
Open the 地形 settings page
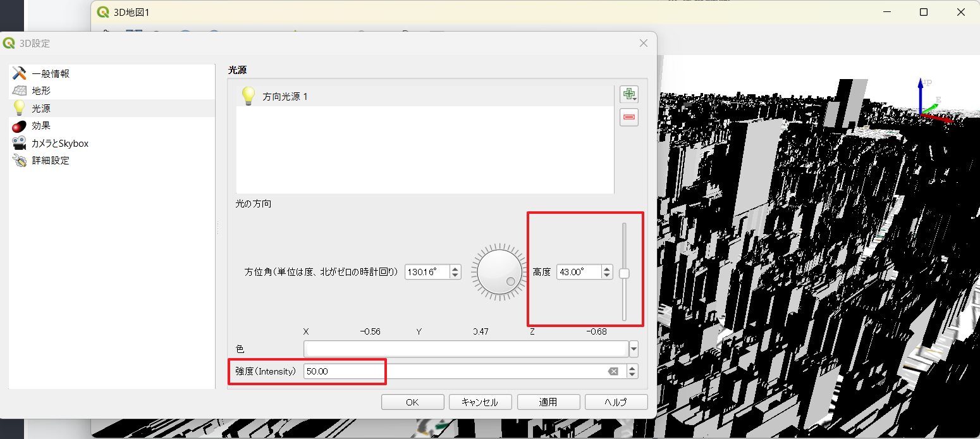tap(112, 91)
